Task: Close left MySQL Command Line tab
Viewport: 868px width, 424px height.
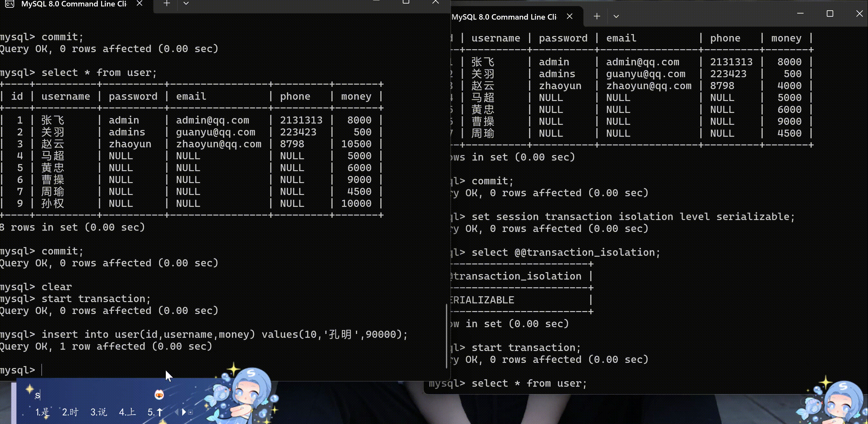Action: 139,3
